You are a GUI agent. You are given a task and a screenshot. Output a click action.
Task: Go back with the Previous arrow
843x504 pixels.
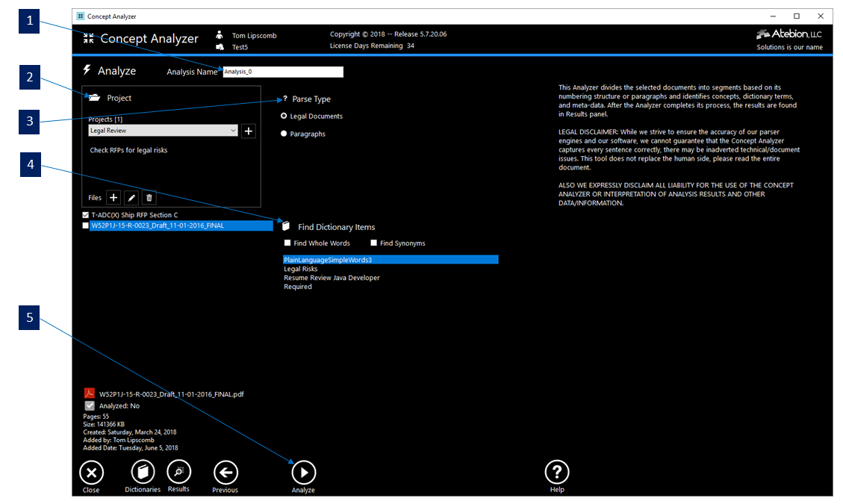pyautogui.click(x=225, y=473)
